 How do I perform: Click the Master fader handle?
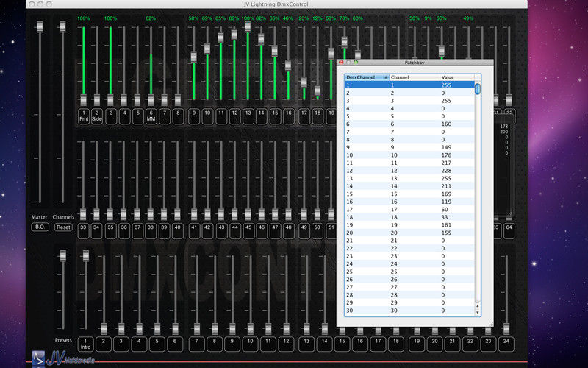(x=40, y=26)
